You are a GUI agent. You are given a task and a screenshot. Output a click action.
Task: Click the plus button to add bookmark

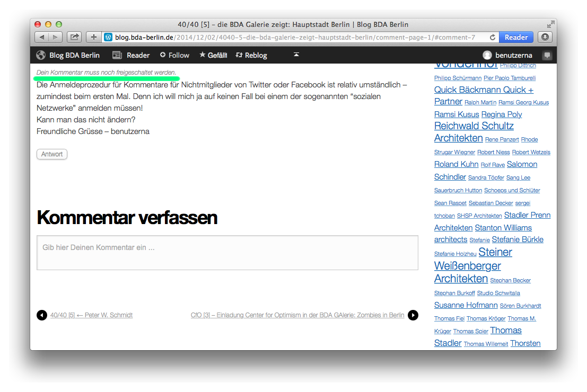93,37
